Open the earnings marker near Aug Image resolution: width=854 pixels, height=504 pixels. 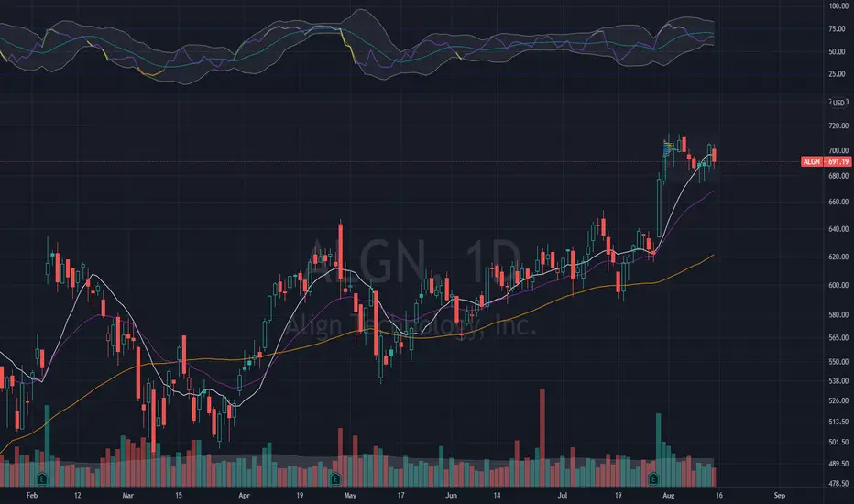pyautogui.click(x=653, y=479)
